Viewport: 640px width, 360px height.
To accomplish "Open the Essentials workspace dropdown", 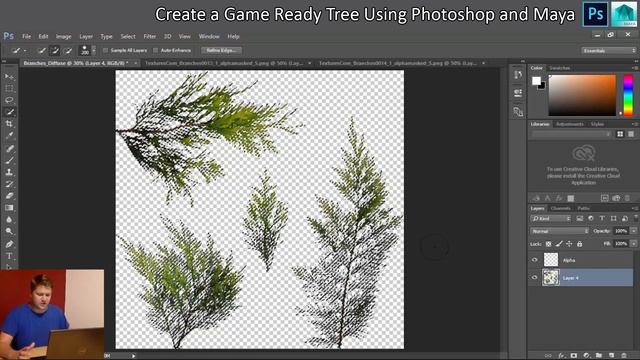I will pos(608,51).
